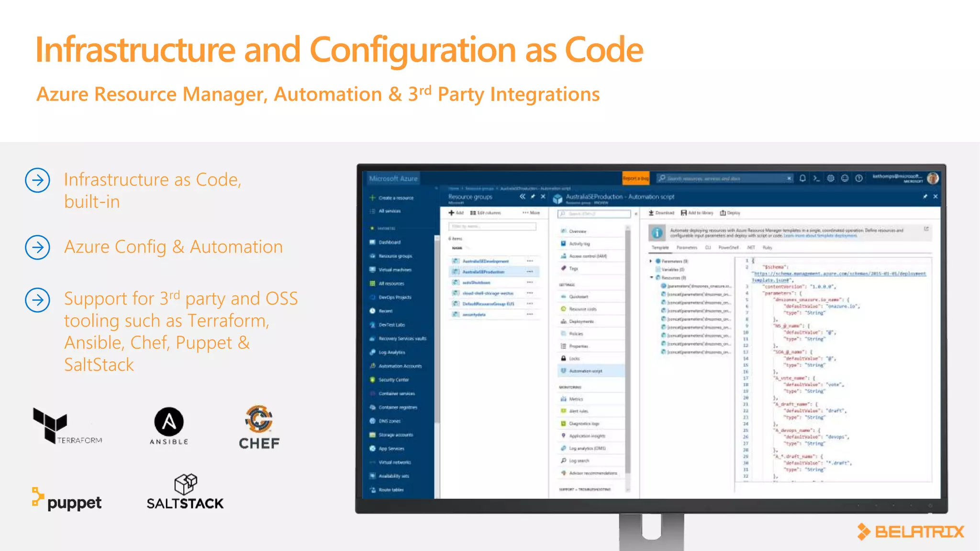This screenshot has width=980, height=551.
Task: Click the Dashboard icon in the sidebar
Action: (372, 242)
